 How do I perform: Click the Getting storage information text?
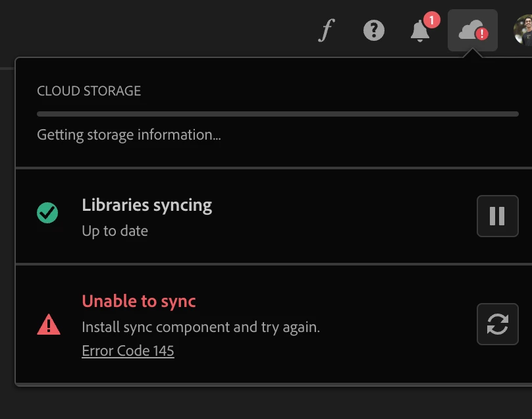click(128, 135)
